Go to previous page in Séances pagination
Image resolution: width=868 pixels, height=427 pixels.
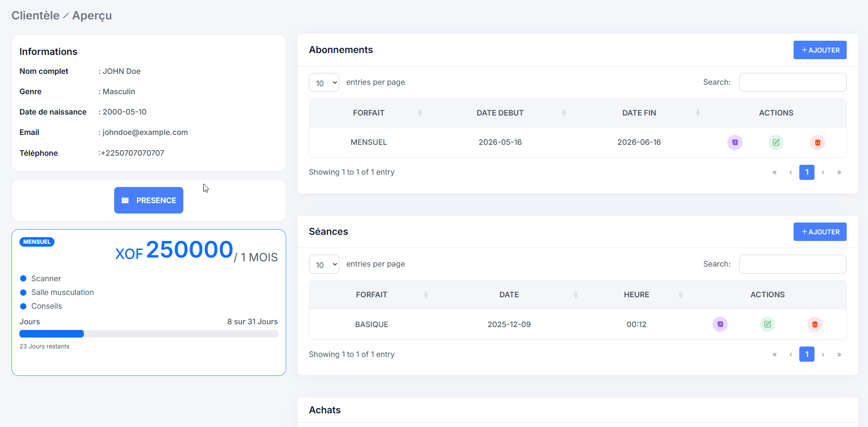click(x=791, y=354)
